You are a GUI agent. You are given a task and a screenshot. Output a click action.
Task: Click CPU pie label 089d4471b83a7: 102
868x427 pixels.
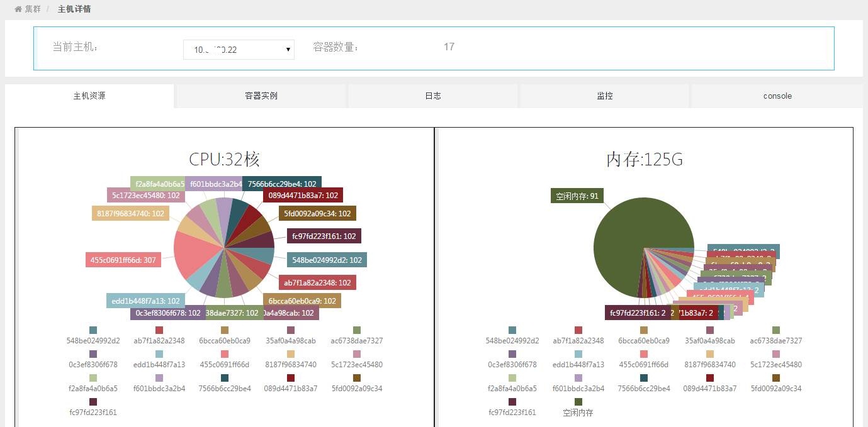tap(303, 195)
